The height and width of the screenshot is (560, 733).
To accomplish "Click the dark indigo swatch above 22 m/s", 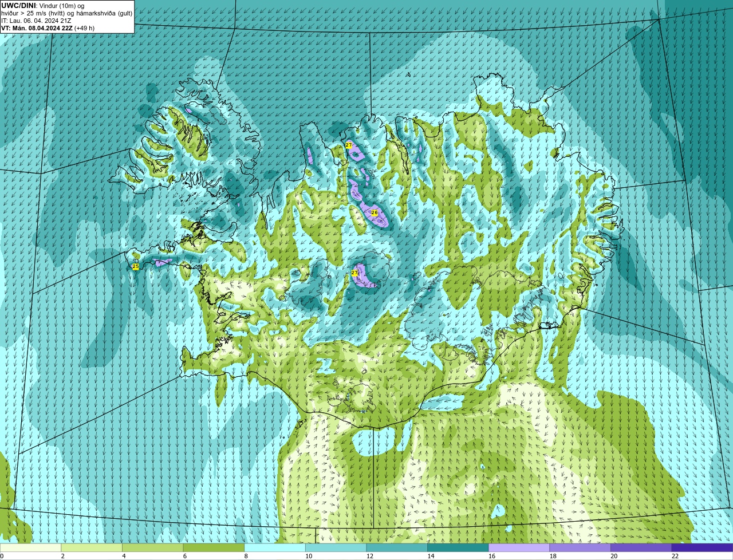I will point(702,547).
